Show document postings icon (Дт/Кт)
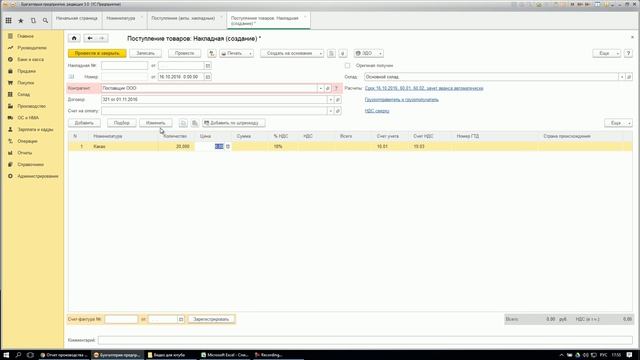Image resolution: width=640 pixels, height=360 pixels. [211, 53]
